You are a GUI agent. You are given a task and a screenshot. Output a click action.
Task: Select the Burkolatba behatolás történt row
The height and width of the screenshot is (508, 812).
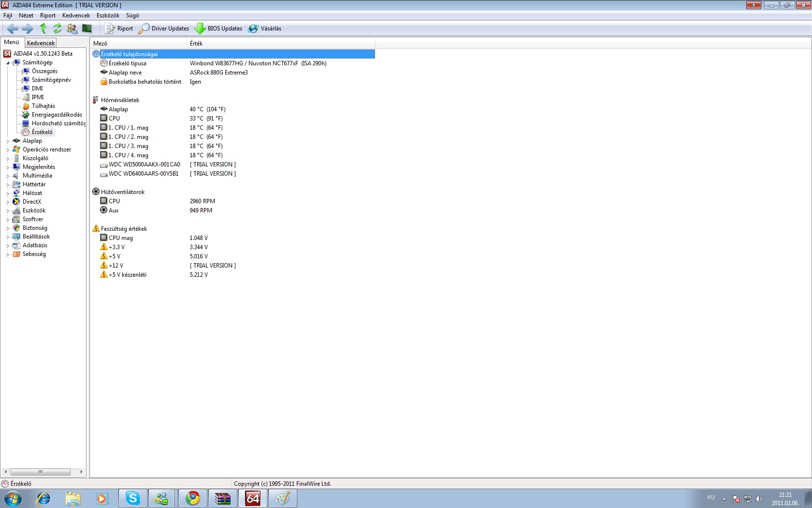[x=233, y=82]
